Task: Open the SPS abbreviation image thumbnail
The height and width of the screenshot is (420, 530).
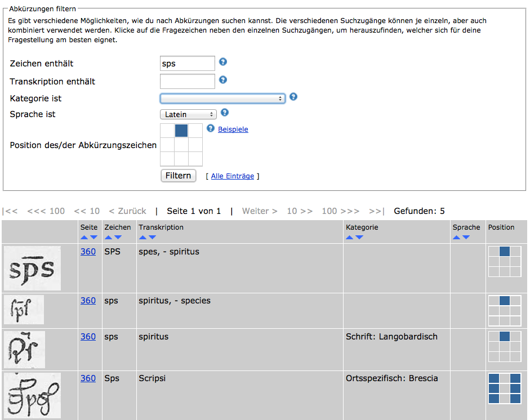Action: [x=32, y=268]
